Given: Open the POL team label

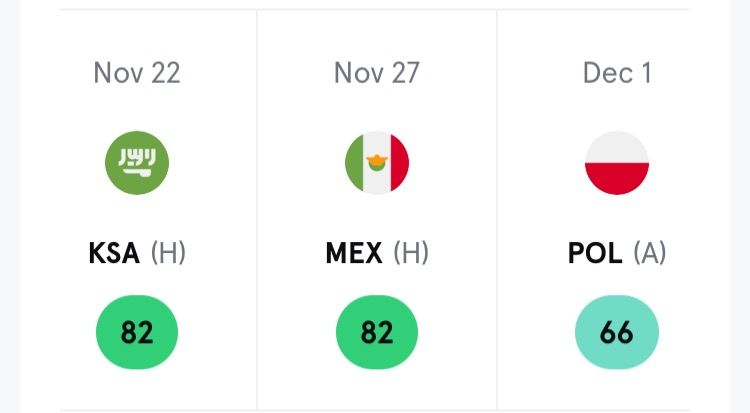Looking at the screenshot, I should click(x=595, y=253).
